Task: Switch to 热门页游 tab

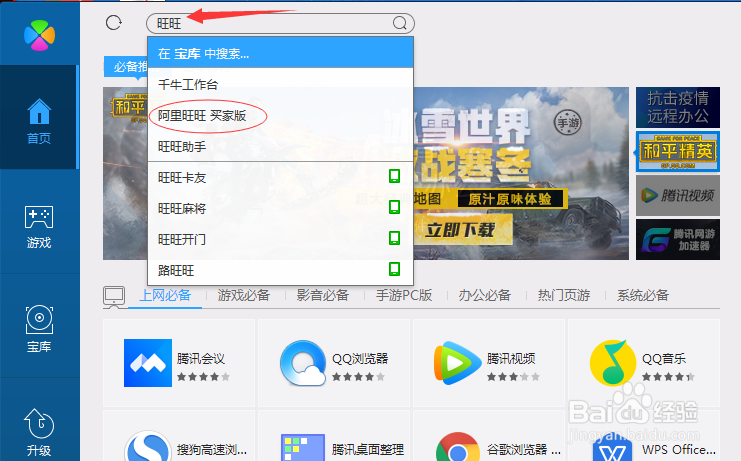Action: coord(564,295)
